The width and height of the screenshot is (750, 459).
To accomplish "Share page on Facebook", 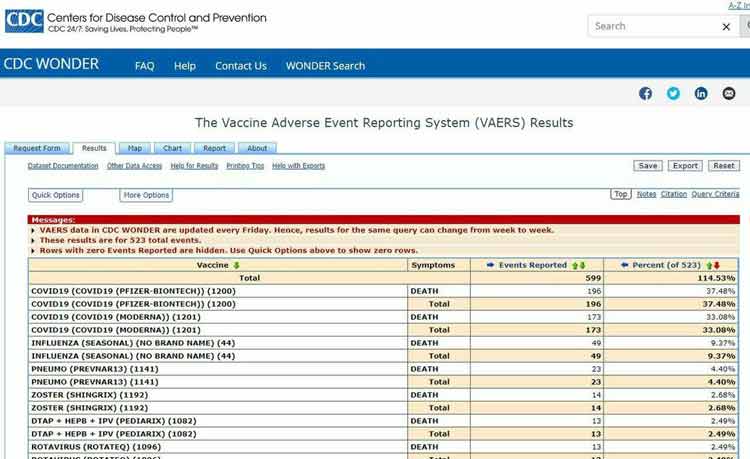I will click(645, 93).
